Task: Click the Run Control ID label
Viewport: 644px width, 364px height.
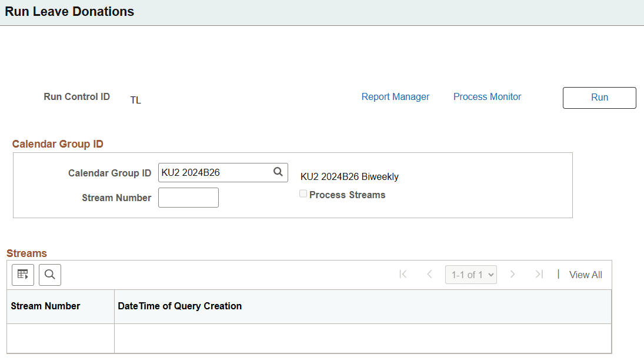Action: 77,96
